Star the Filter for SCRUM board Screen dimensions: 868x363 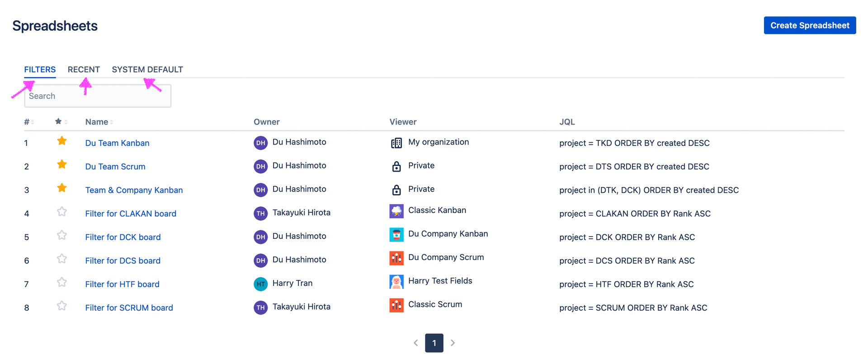pos(62,305)
